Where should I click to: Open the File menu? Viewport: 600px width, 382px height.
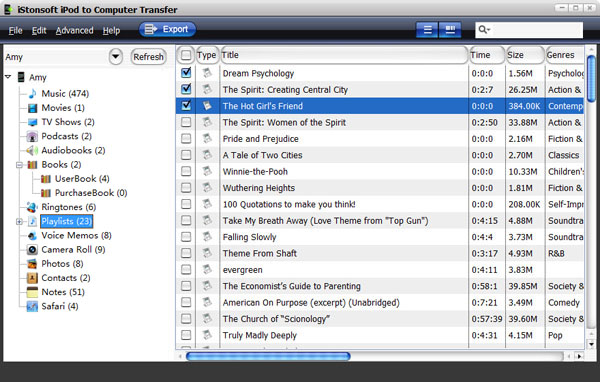pyautogui.click(x=16, y=30)
